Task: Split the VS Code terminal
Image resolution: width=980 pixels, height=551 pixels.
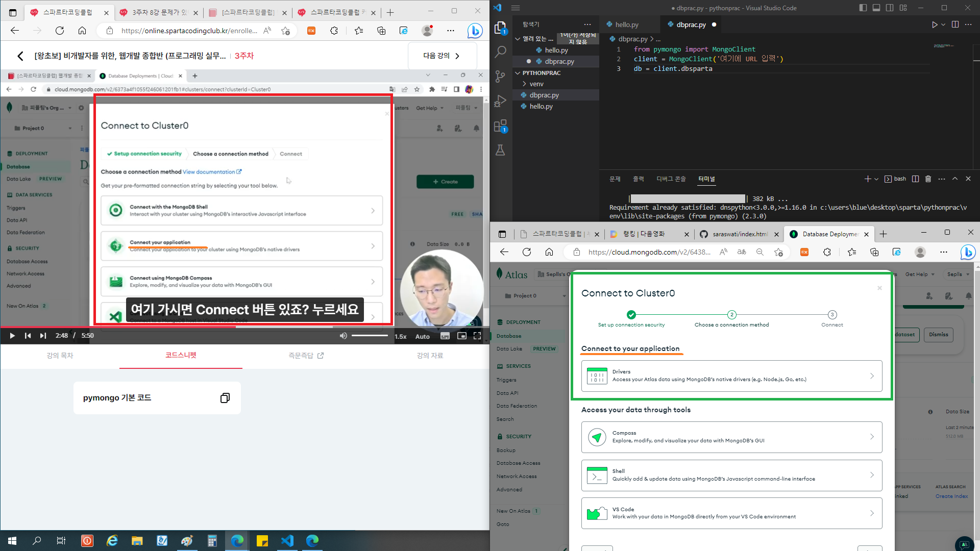Action: coord(915,179)
